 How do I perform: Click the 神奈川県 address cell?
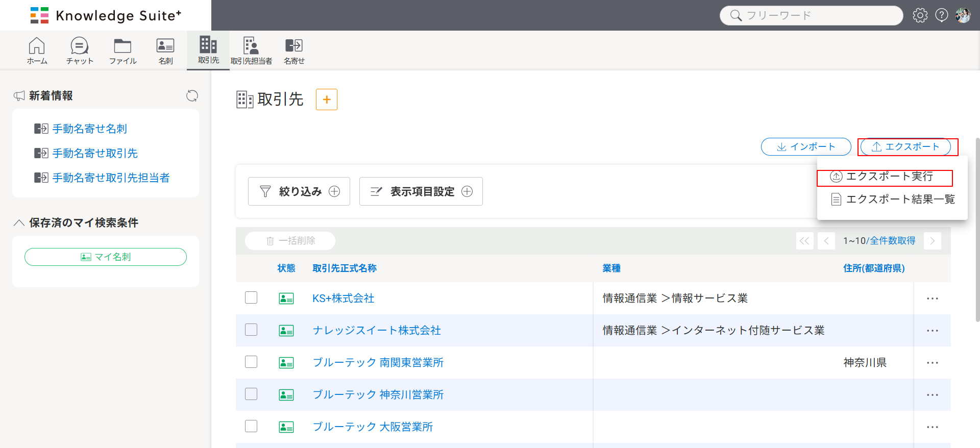865,363
